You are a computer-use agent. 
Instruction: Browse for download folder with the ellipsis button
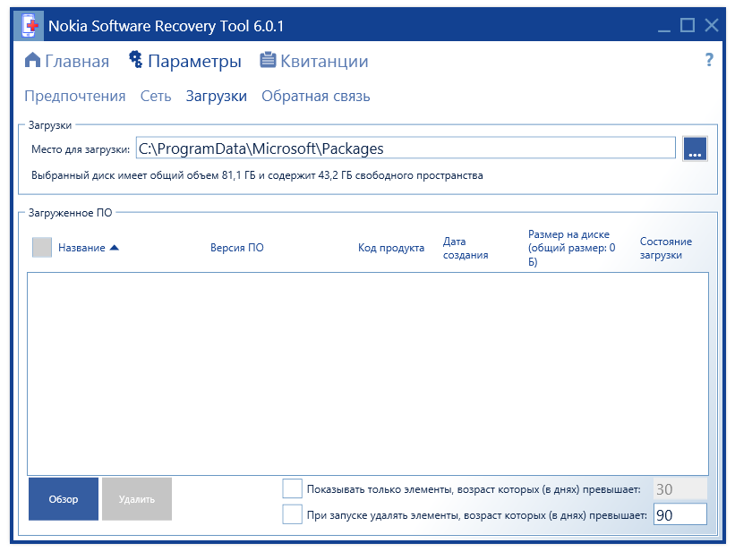coord(695,149)
